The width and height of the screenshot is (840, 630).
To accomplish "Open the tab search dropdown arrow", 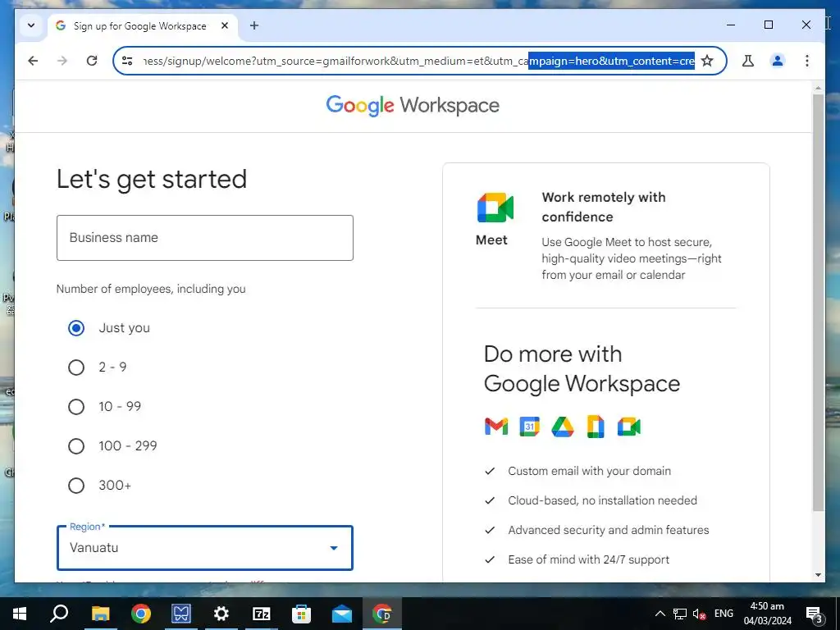I will 31,25.
